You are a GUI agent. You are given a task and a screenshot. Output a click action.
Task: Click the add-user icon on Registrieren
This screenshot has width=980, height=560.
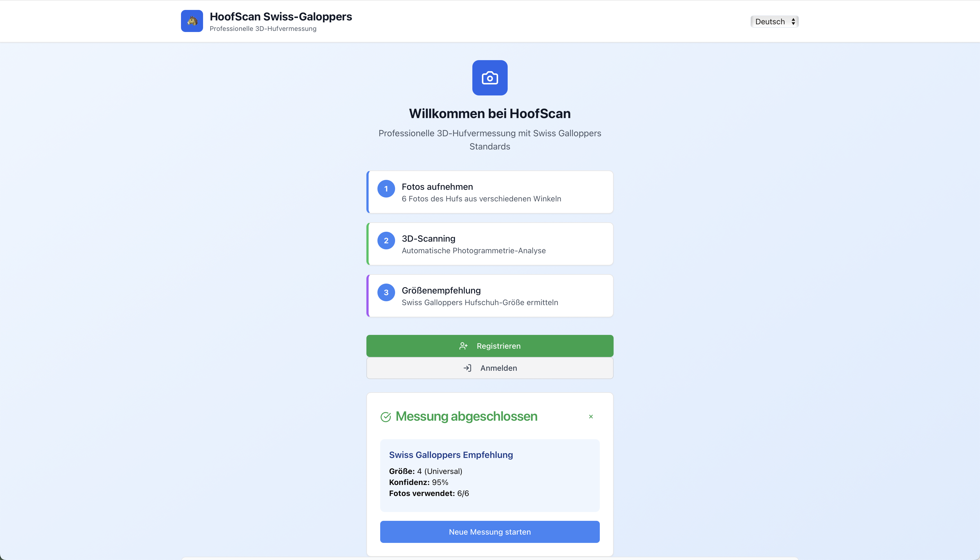[463, 346]
